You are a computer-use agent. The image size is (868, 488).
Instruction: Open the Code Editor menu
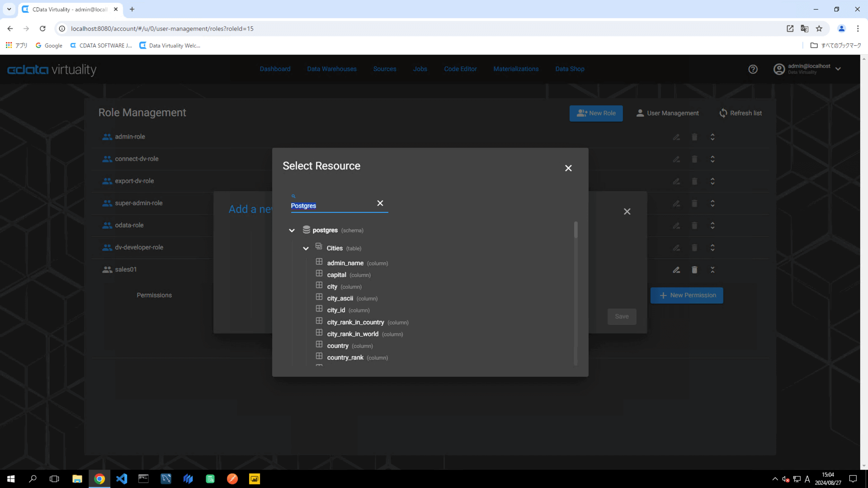point(460,69)
